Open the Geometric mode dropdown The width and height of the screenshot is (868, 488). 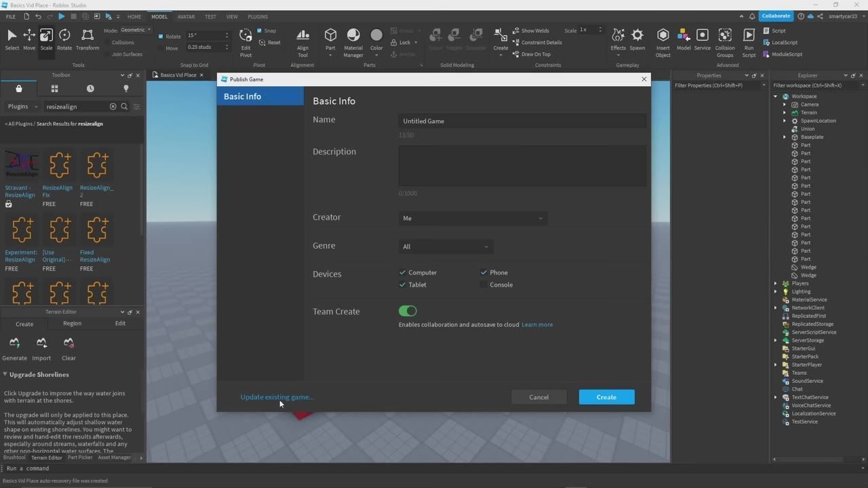(x=136, y=30)
